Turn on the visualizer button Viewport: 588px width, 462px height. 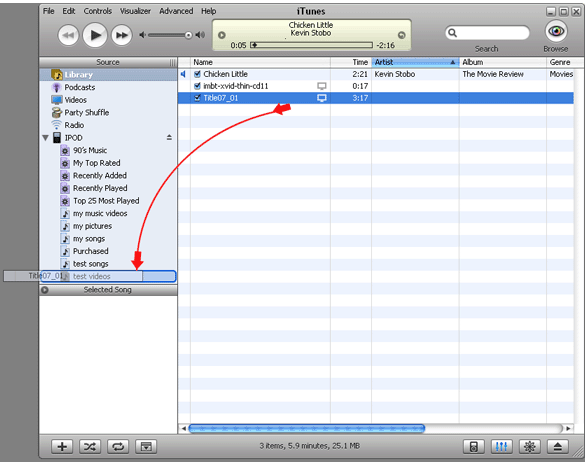(530, 447)
